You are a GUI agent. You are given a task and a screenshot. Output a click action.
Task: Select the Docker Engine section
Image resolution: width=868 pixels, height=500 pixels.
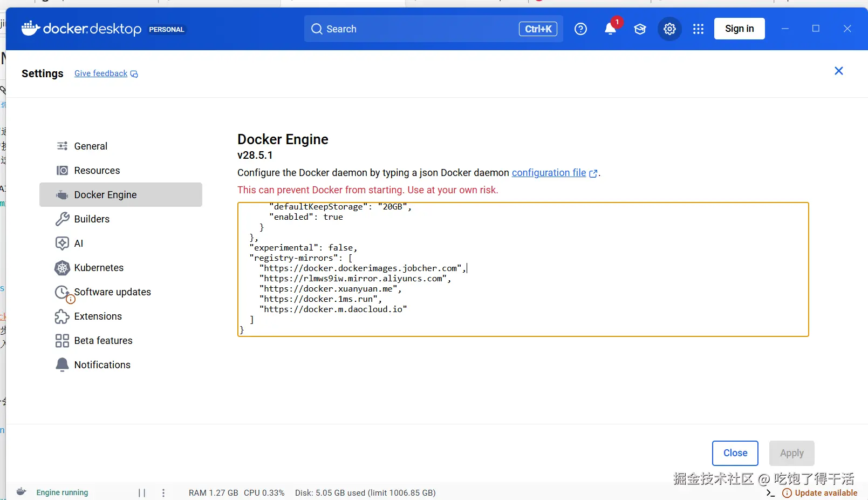121,194
